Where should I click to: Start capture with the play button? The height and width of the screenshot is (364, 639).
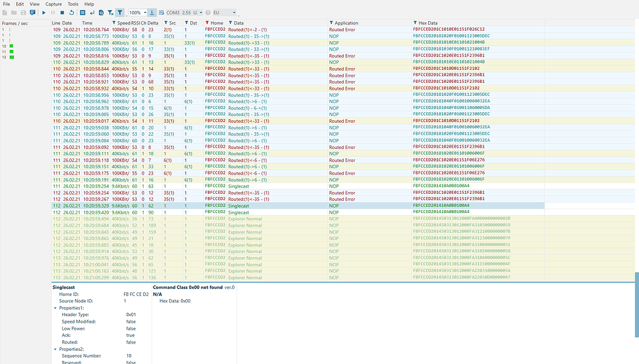click(44, 12)
